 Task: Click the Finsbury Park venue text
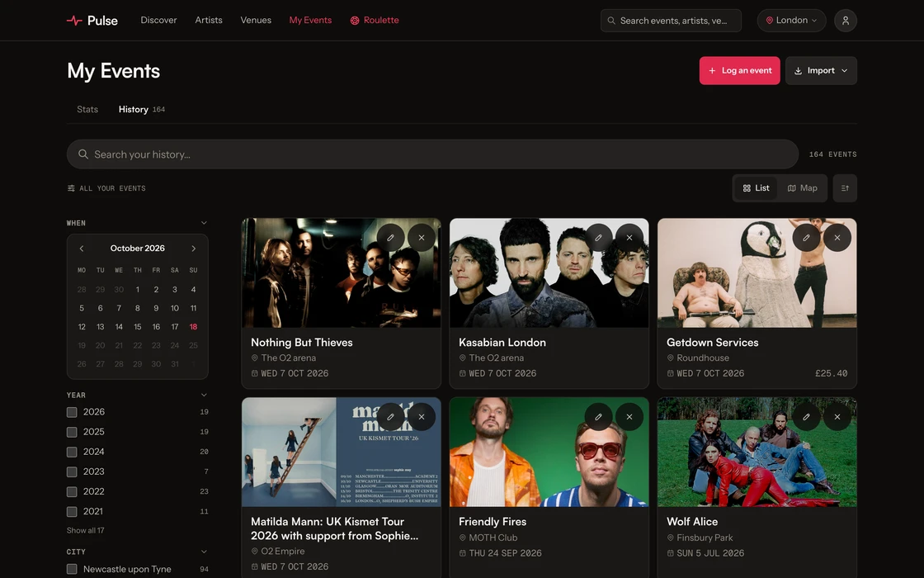point(705,538)
